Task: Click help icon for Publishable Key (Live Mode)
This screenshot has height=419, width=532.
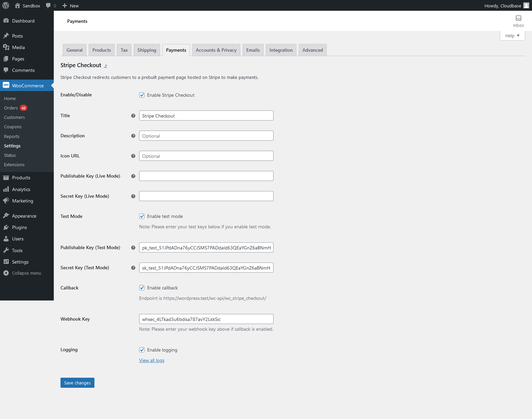Action: pos(133,176)
